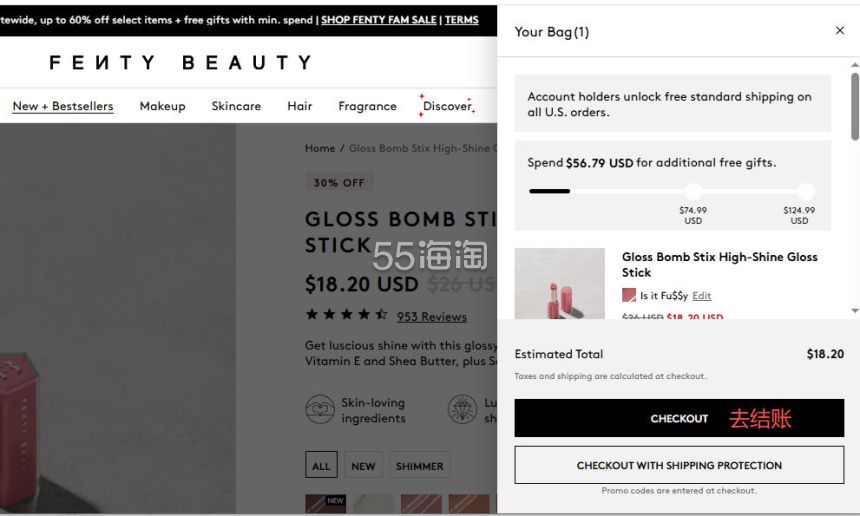Select the SHIMMER shade filter
The height and width of the screenshot is (516, 860).
tap(420, 466)
